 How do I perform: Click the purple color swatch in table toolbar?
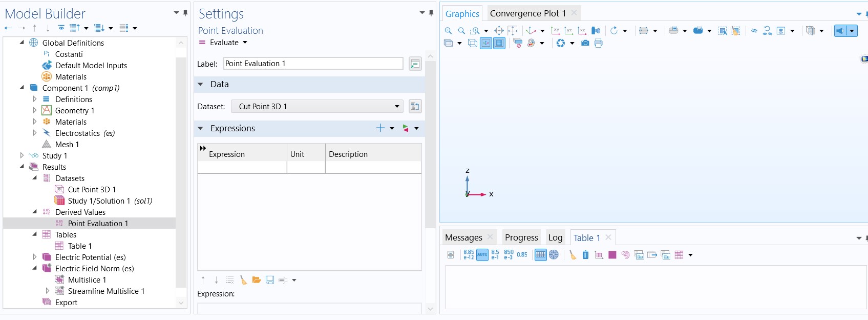coord(612,255)
